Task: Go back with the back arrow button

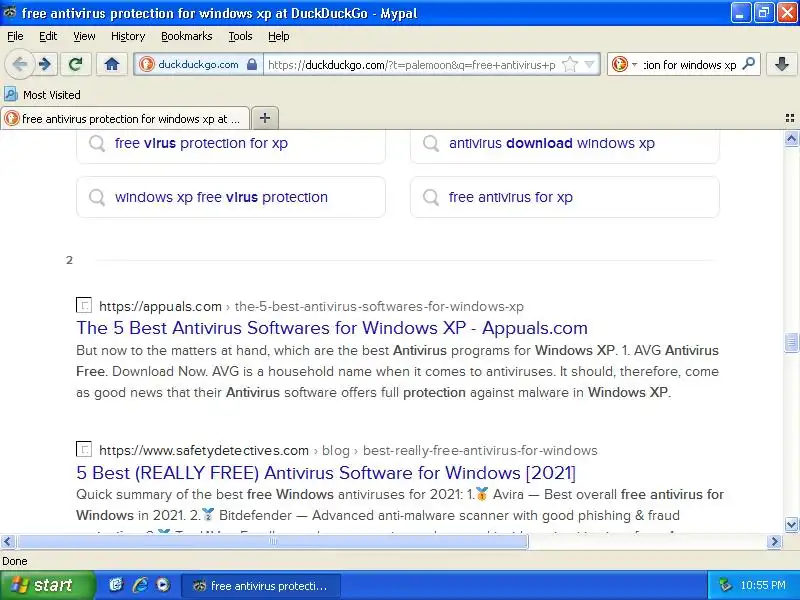Action: click(19, 64)
